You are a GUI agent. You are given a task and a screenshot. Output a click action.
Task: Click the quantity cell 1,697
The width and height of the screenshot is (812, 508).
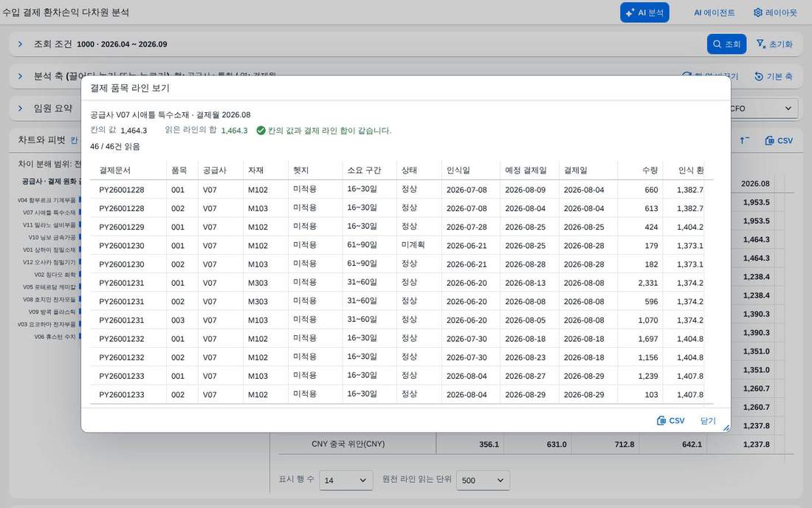[648, 339]
